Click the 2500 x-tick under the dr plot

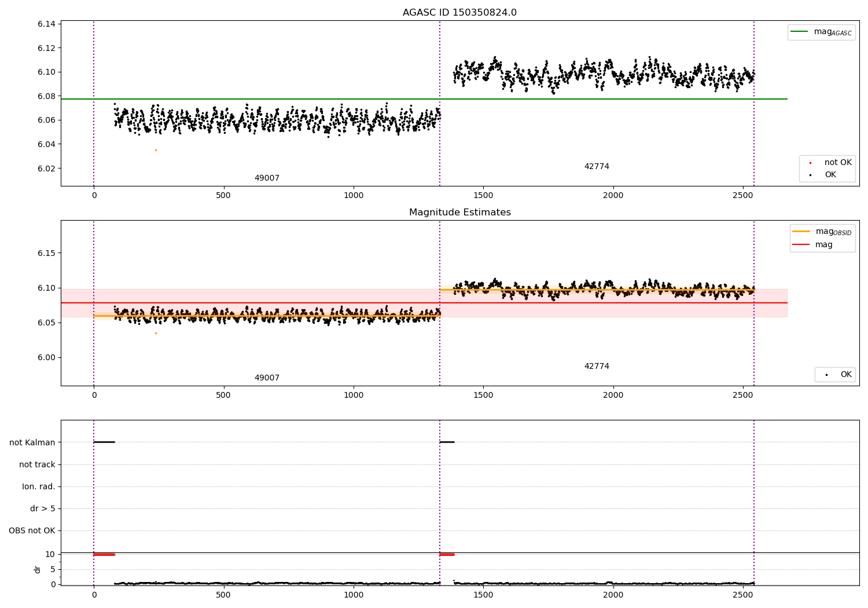(x=743, y=595)
